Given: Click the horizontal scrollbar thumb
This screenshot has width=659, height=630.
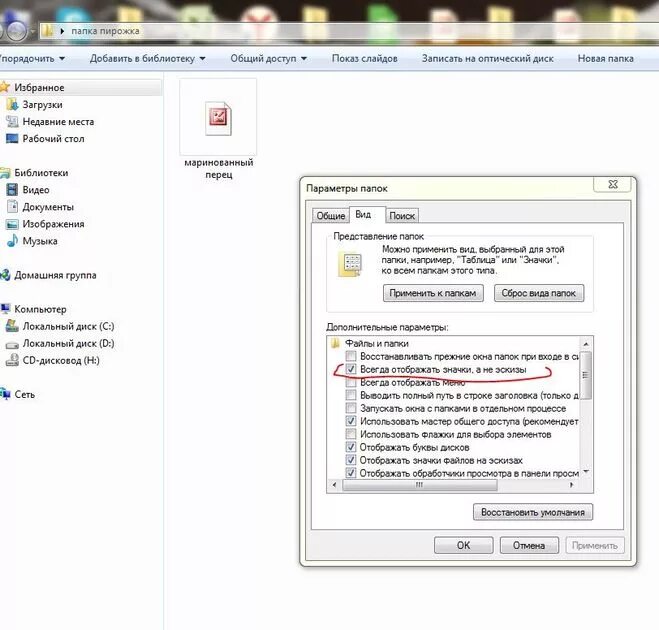Looking at the screenshot, I should pyautogui.click(x=420, y=485).
